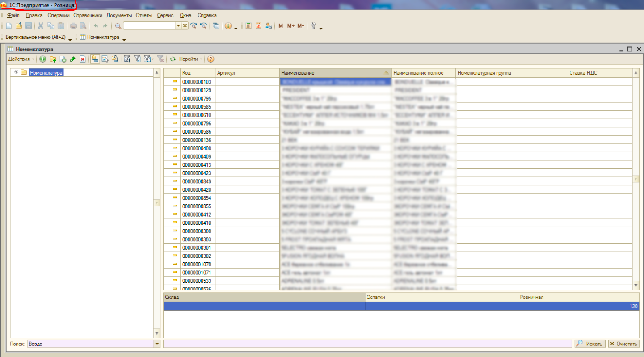The width and height of the screenshot is (644, 357).
Task: Select row with code 00000000795
Action: (398, 98)
